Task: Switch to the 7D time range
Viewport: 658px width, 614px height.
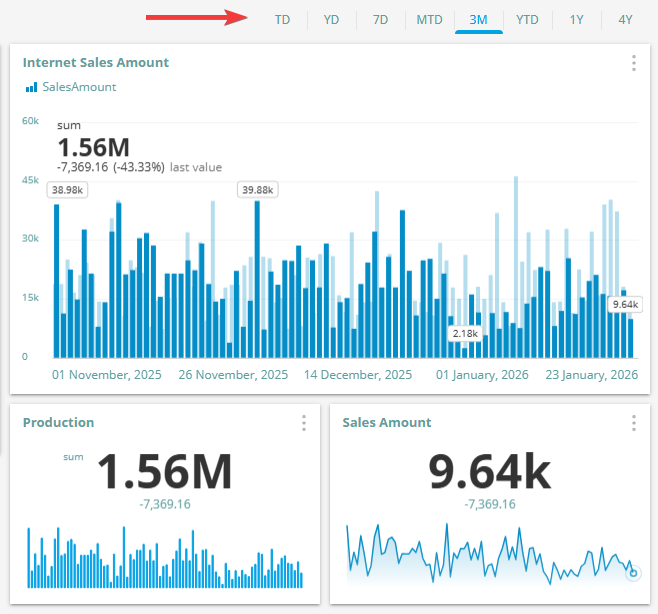Action: pos(380,19)
